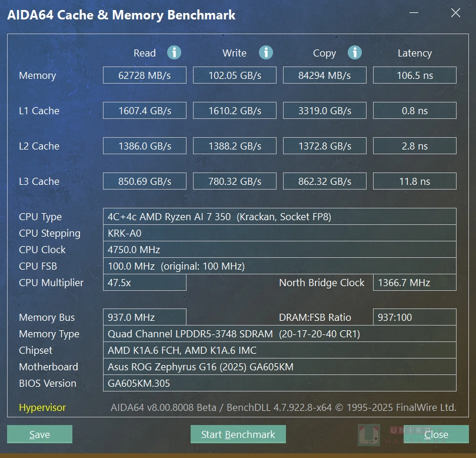Click the L1 Cache row label
This screenshot has height=458, width=476.
pos(39,111)
